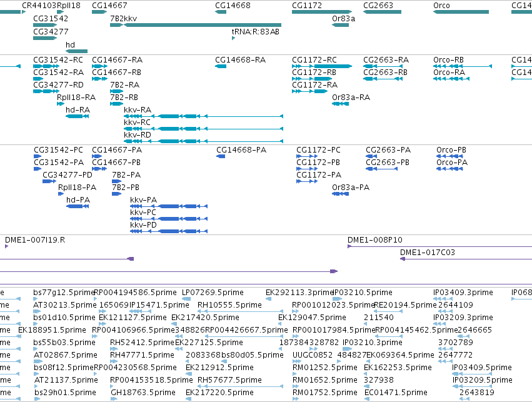Select the RH57677.5prime EST label
Screen dimensions: 532x402
229,380
